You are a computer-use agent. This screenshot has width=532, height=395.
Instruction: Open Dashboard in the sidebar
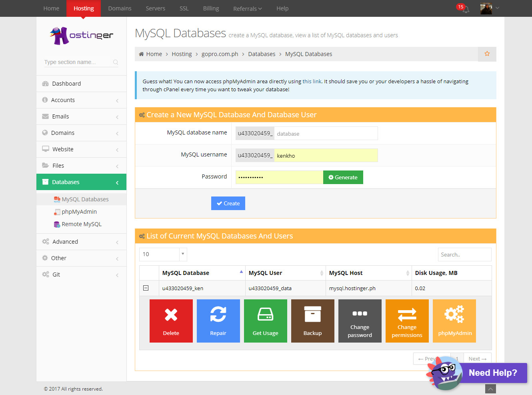pyautogui.click(x=82, y=84)
